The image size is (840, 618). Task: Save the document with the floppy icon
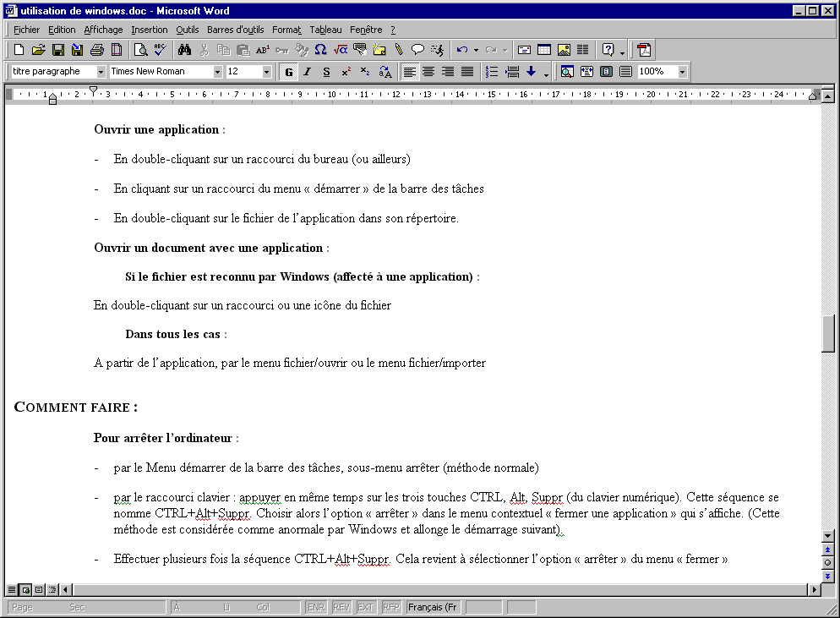point(57,51)
